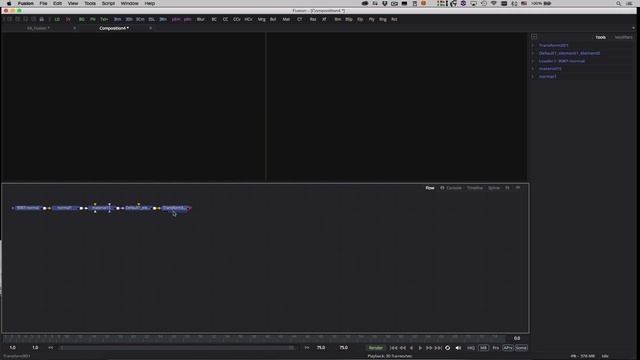
Task: Open the File menu
Action: (43, 3)
